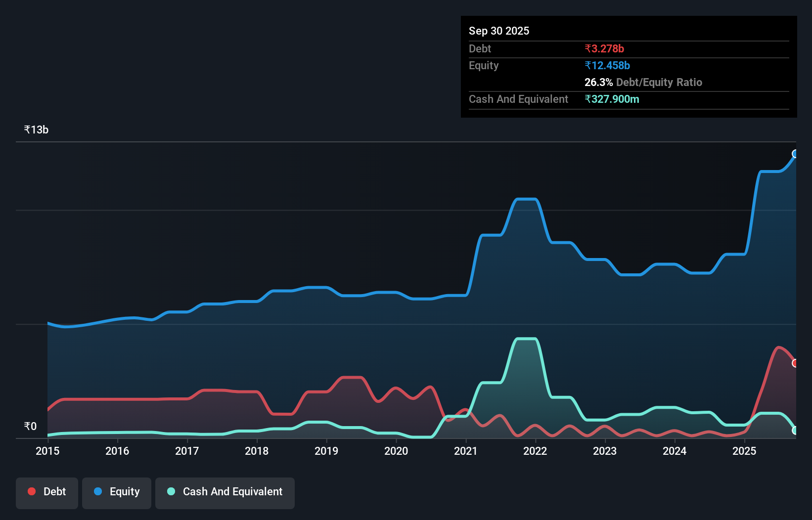This screenshot has height=520, width=812.
Task: Click the 26.3% Debt/Equity Ratio text
Action: tap(643, 82)
